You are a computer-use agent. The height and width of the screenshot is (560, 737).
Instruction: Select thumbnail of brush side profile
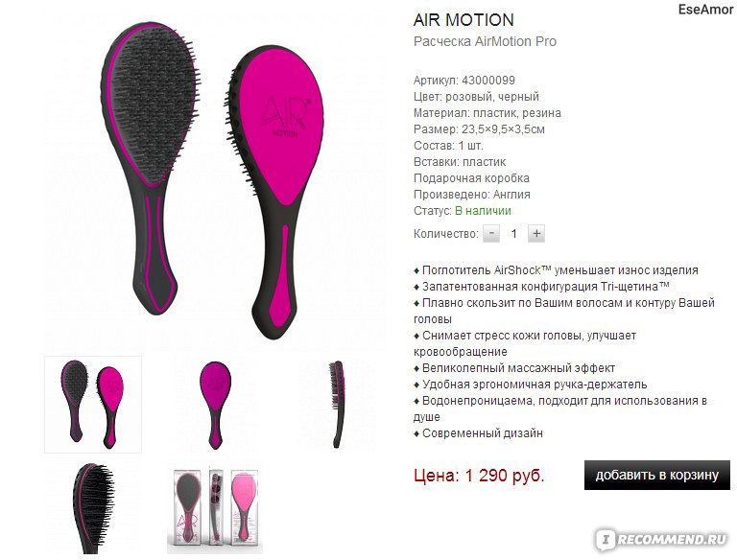tap(338, 405)
